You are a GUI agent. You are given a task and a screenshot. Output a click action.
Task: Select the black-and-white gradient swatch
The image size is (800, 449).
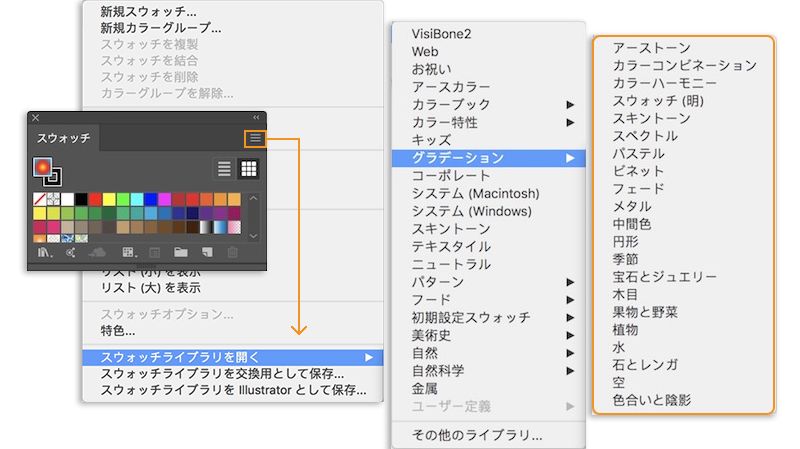tap(206, 227)
